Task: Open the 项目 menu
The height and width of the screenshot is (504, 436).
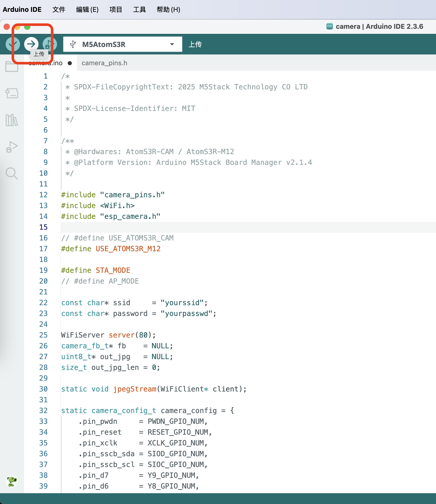Action: [116, 10]
